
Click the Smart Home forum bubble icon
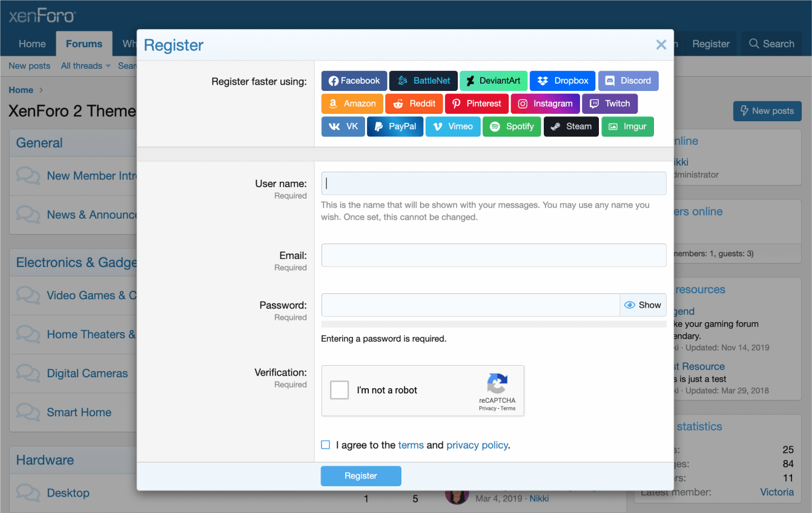tap(28, 412)
